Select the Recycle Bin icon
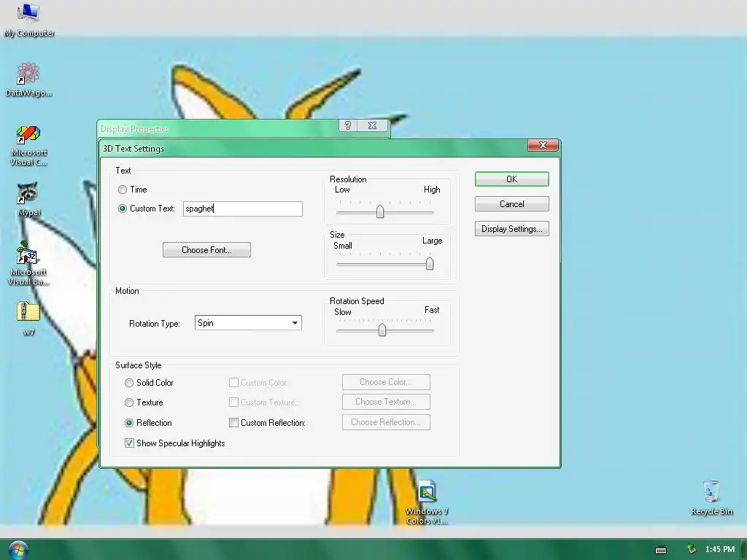This screenshot has height=560, width=747. tap(711, 497)
